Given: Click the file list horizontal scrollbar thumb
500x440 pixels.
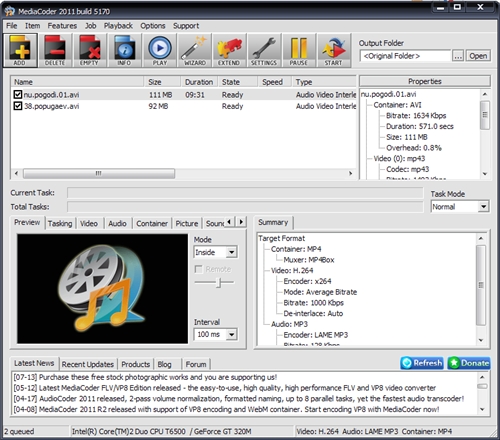Looking at the screenshot, I should click(x=99, y=173).
